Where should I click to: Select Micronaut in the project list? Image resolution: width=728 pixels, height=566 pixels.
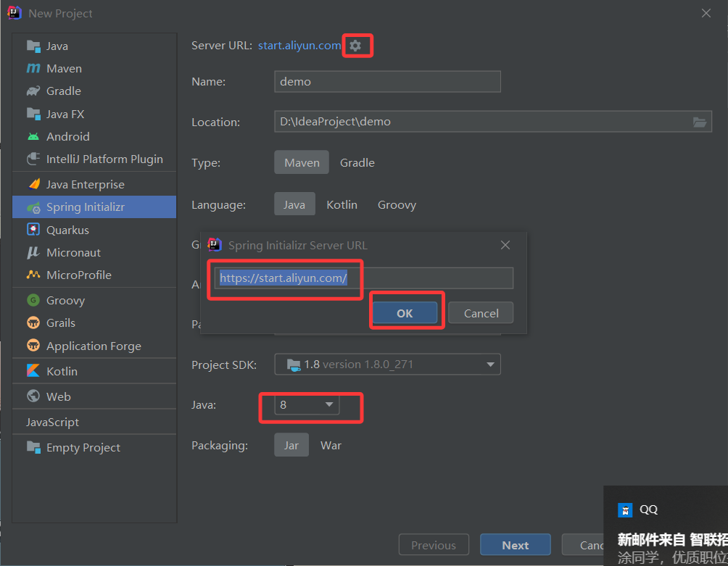pyautogui.click(x=94, y=252)
